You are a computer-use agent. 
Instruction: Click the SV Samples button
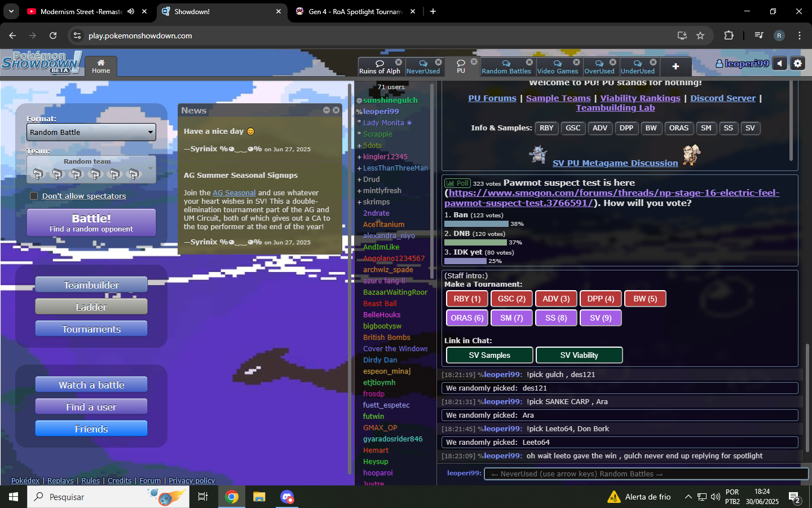click(x=489, y=355)
